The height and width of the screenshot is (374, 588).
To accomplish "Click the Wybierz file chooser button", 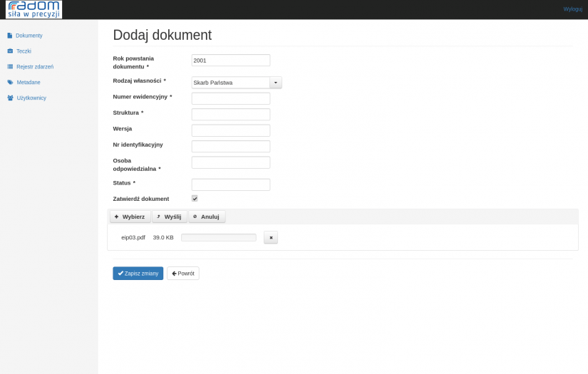I will click(x=130, y=217).
